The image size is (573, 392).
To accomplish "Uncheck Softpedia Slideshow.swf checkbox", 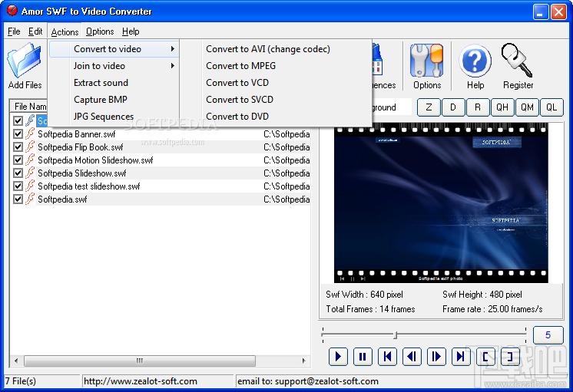I will (x=18, y=173).
